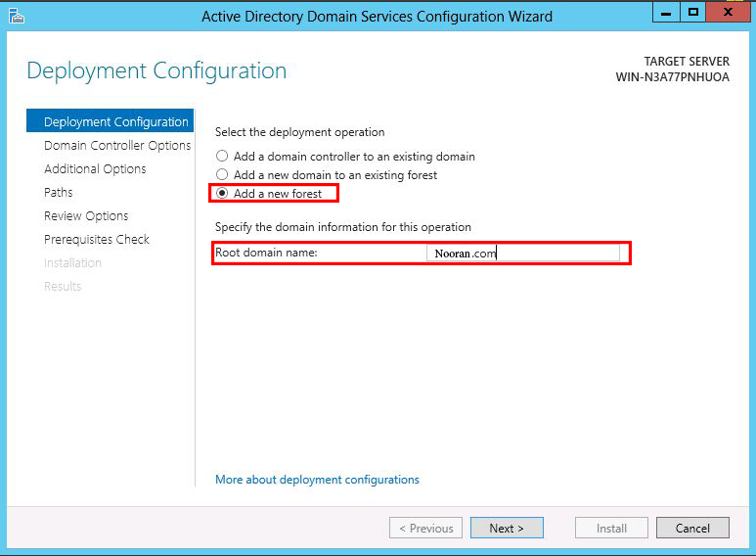Open More about deployment configurations link
The width and height of the screenshot is (756, 556).
[317, 480]
